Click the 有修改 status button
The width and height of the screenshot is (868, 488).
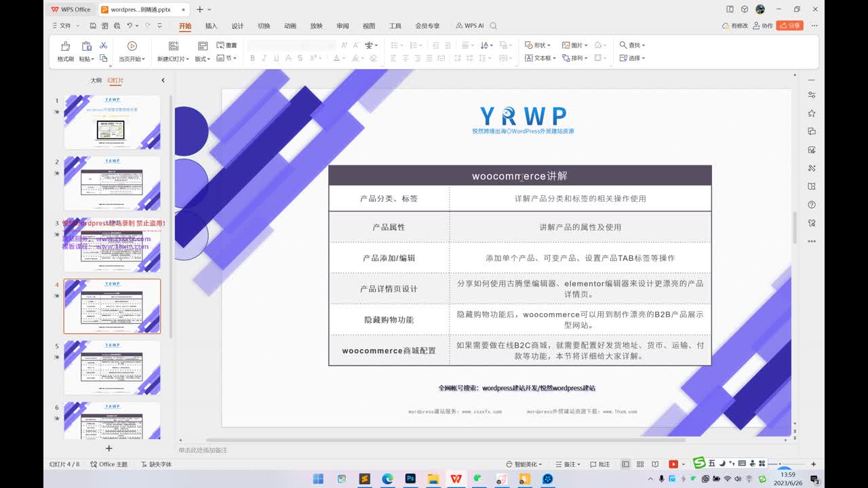(735, 26)
